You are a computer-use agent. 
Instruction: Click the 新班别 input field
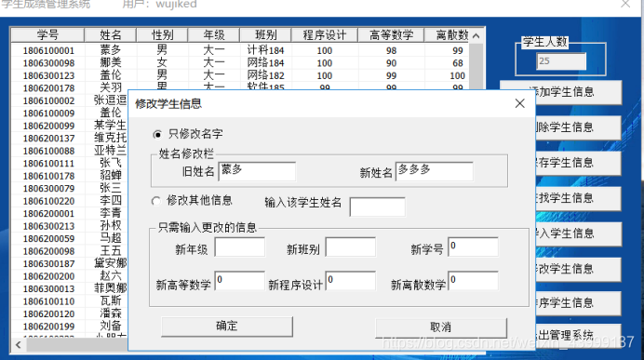click(351, 247)
